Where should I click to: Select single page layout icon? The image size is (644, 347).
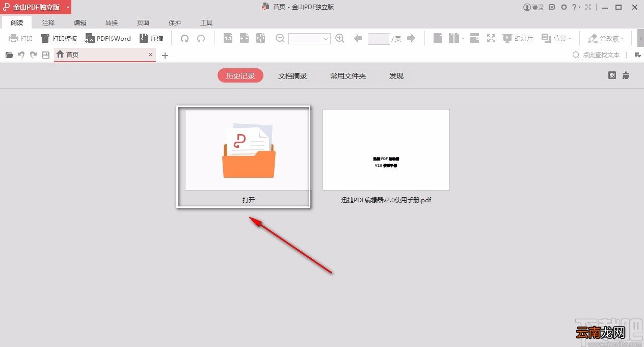tap(438, 38)
